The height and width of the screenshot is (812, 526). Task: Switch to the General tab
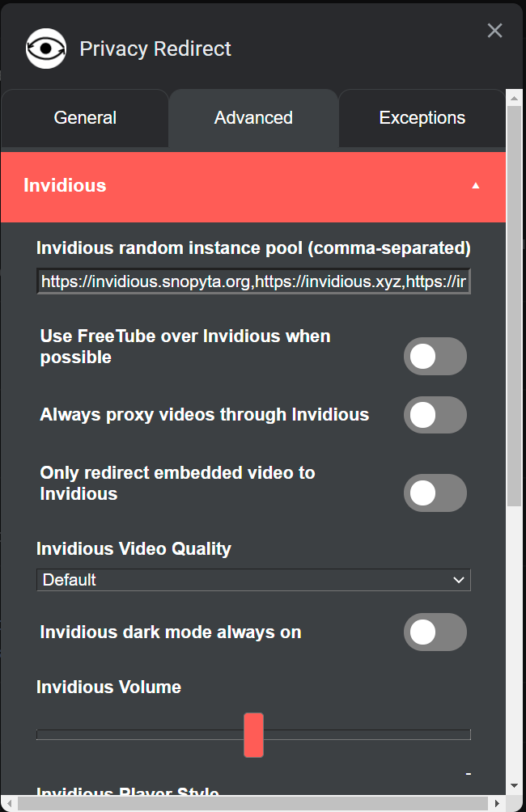pos(85,118)
